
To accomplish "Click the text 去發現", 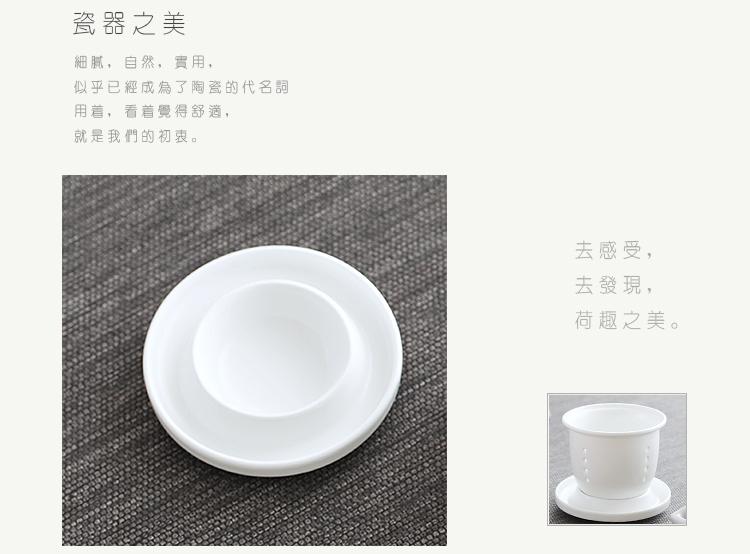I will tap(607, 286).
